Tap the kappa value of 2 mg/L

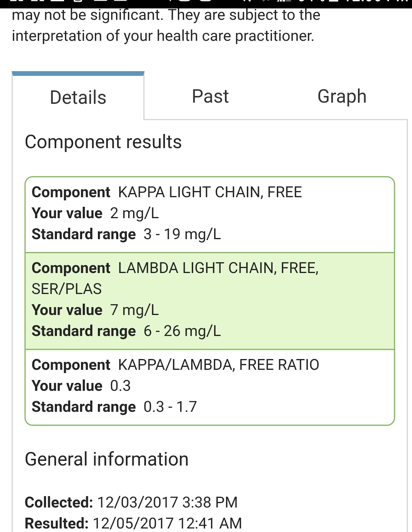tap(134, 213)
